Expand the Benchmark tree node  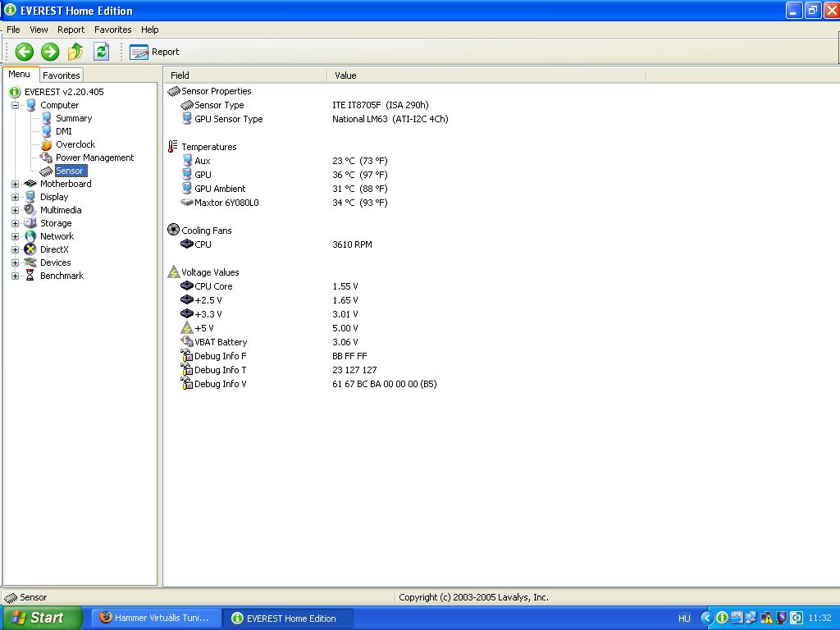(15, 276)
